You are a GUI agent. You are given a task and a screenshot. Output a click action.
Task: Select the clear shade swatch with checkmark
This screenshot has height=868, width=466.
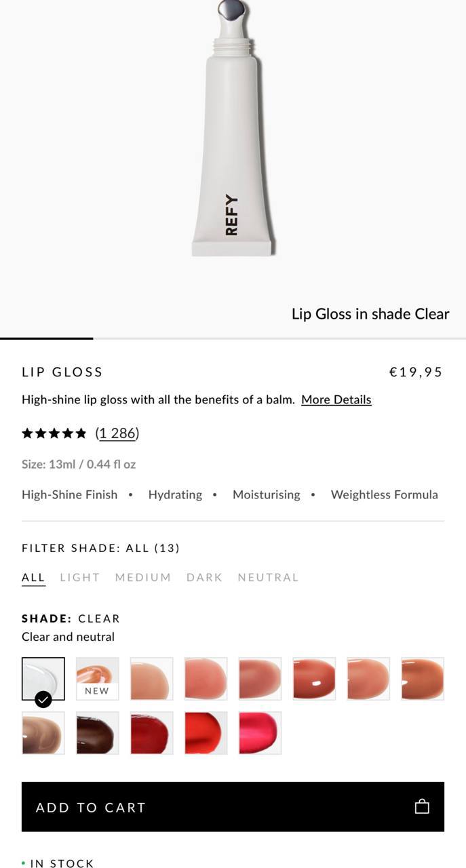click(43, 678)
